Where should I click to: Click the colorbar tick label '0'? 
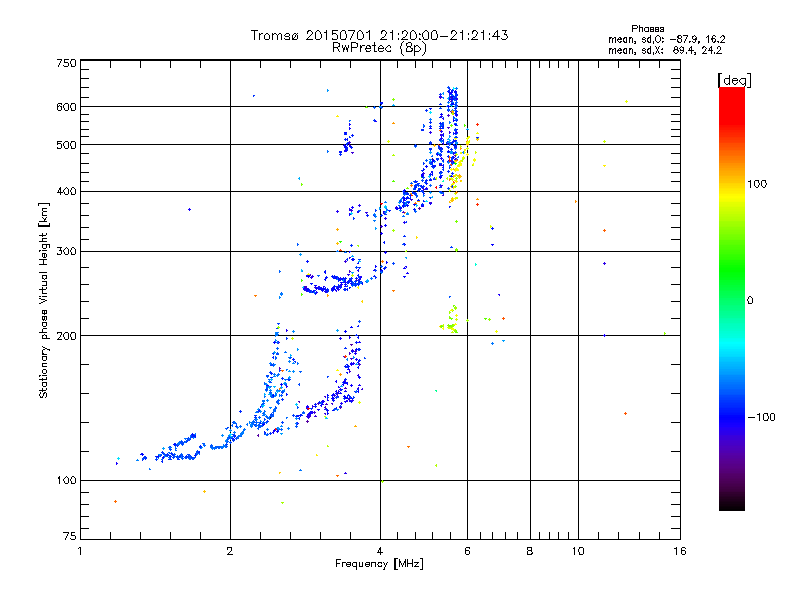pos(750,301)
